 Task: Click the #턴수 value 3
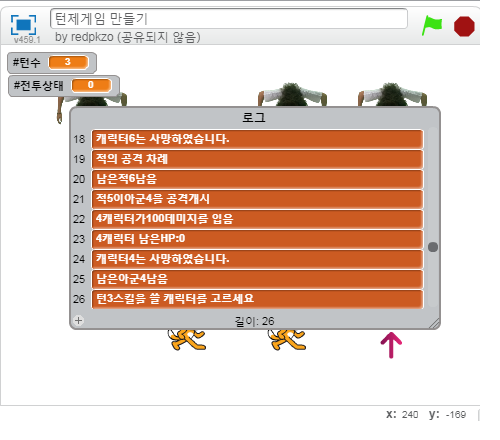click(x=68, y=62)
